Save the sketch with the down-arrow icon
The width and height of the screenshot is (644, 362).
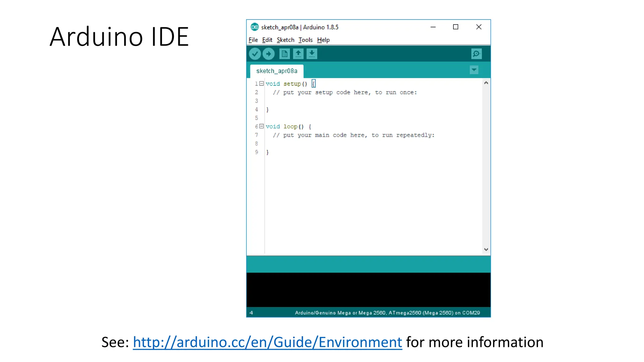click(312, 54)
